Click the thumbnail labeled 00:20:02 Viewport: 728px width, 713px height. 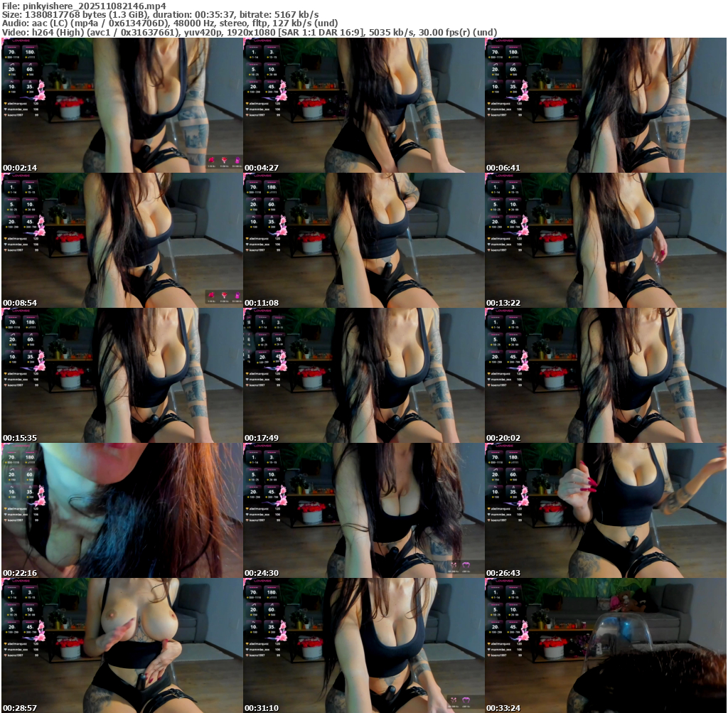(x=605, y=375)
